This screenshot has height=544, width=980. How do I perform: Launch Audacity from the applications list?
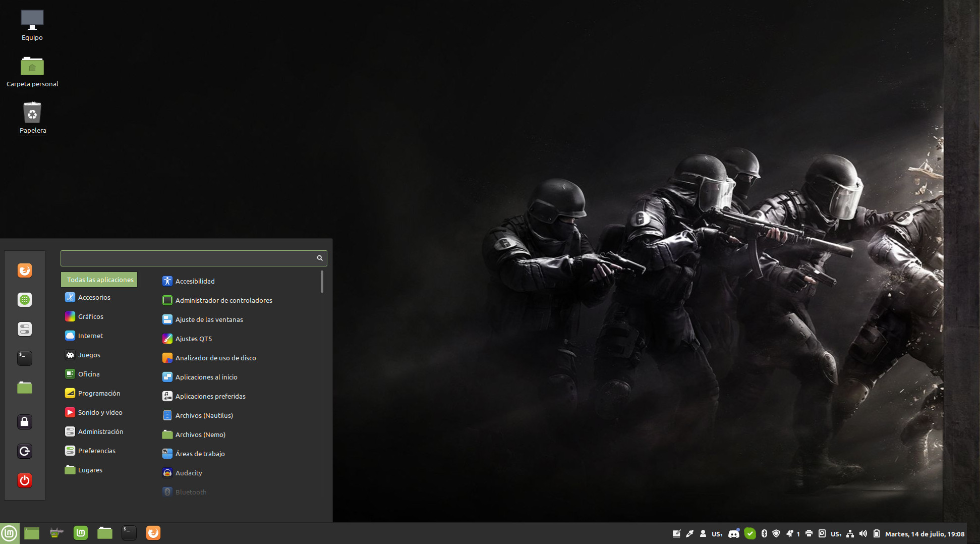pos(189,473)
